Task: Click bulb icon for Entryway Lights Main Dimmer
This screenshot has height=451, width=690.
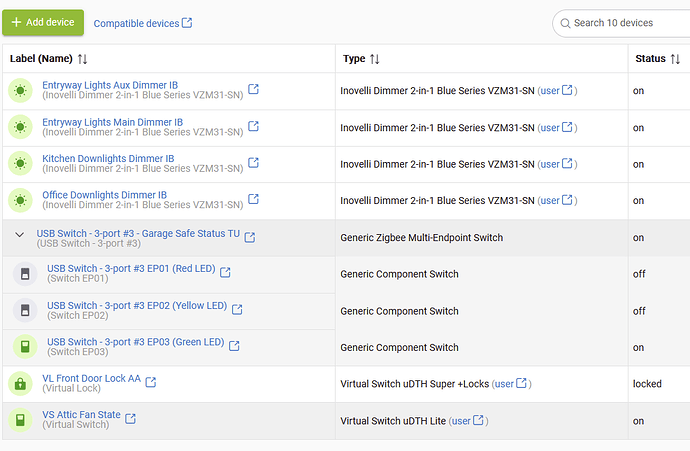Action: pyautogui.click(x=20, y=127)
